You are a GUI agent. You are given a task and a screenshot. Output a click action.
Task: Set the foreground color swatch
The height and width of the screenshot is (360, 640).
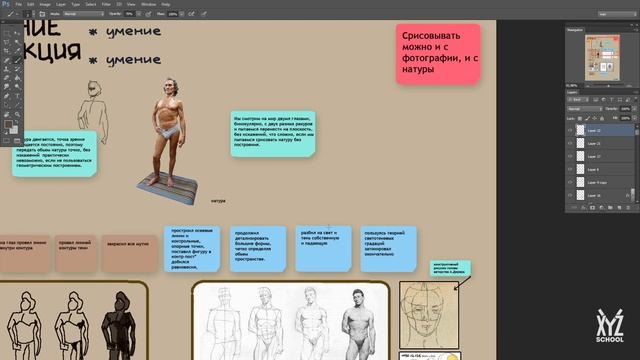(8, 124)
